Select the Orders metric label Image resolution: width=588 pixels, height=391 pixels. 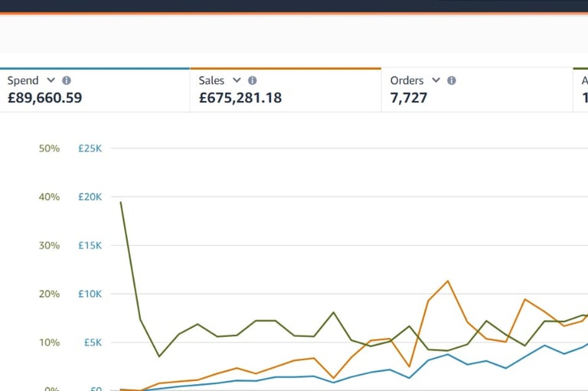click(x=407, y=80)
